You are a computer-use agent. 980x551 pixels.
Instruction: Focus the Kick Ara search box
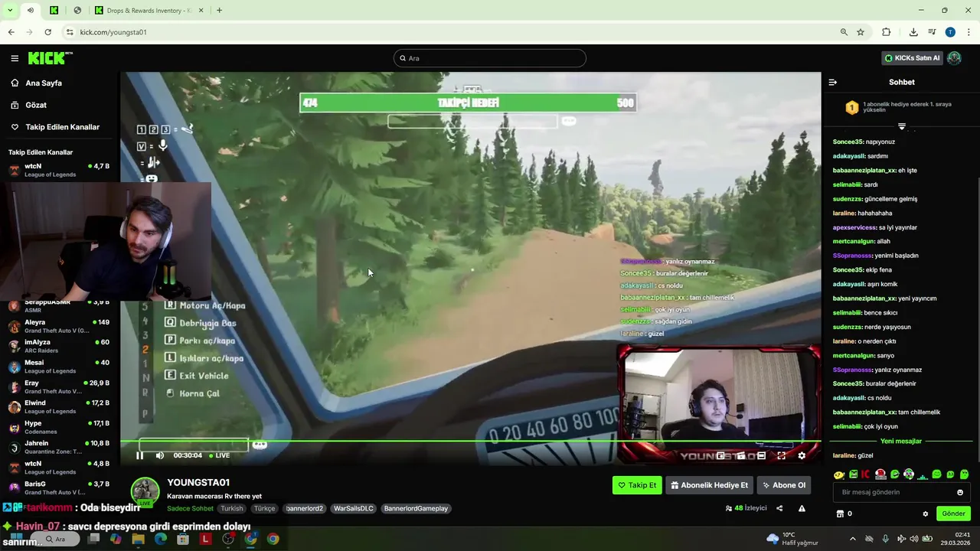[x=490, y=58]
